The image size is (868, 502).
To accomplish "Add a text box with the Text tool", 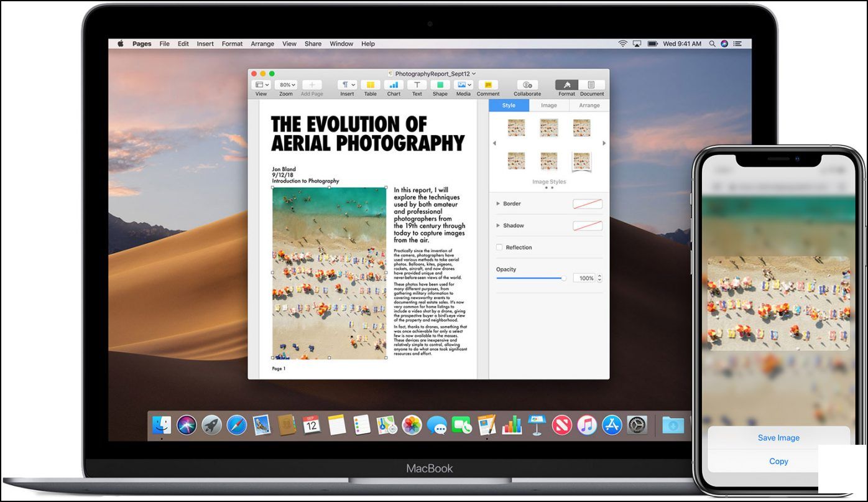I will [417, 85].
